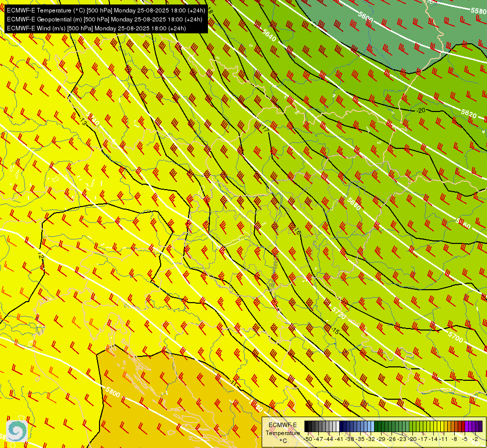Click the legend title ECMWF-E Temperature
The width and height of the screenshot is (487, 448).
283,429
